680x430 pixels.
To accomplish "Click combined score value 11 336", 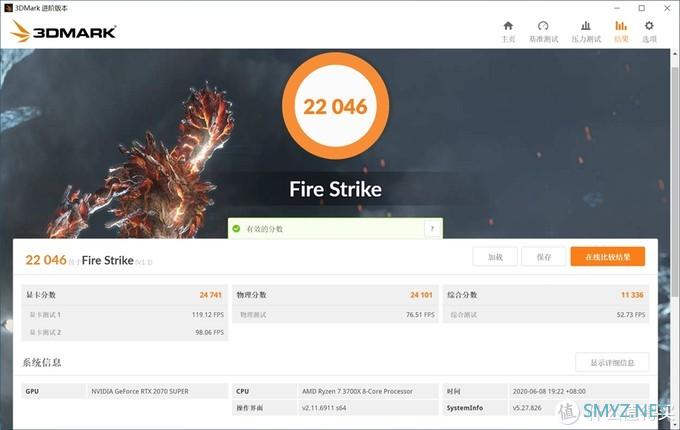I will 632,295.
